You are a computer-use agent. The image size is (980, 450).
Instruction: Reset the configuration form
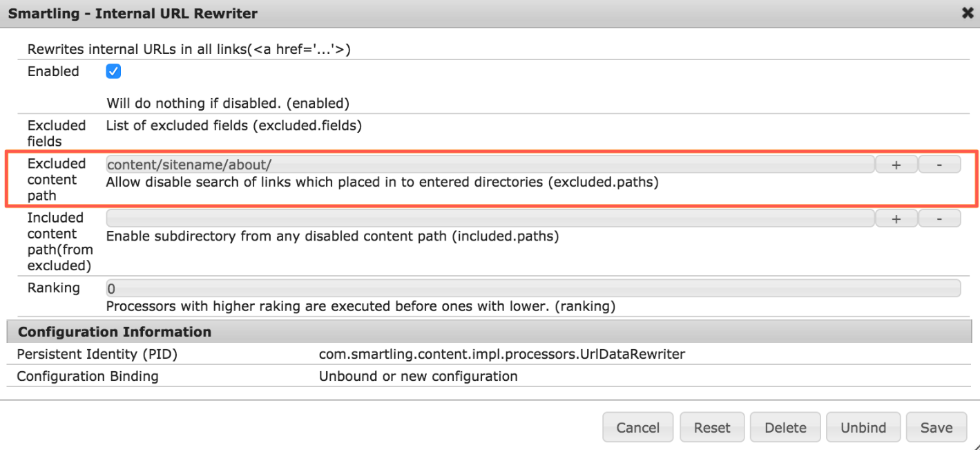(x=711, y=426)
